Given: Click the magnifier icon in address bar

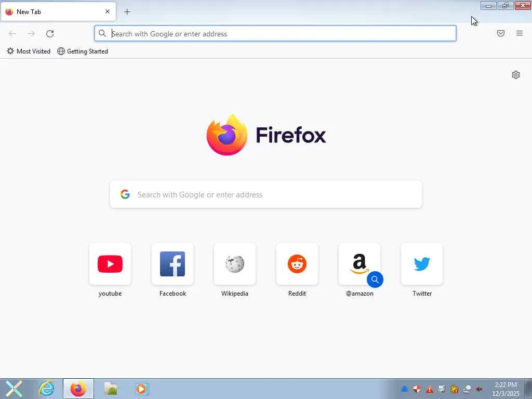Looking at the screenshot, I should tap(102, 33).
